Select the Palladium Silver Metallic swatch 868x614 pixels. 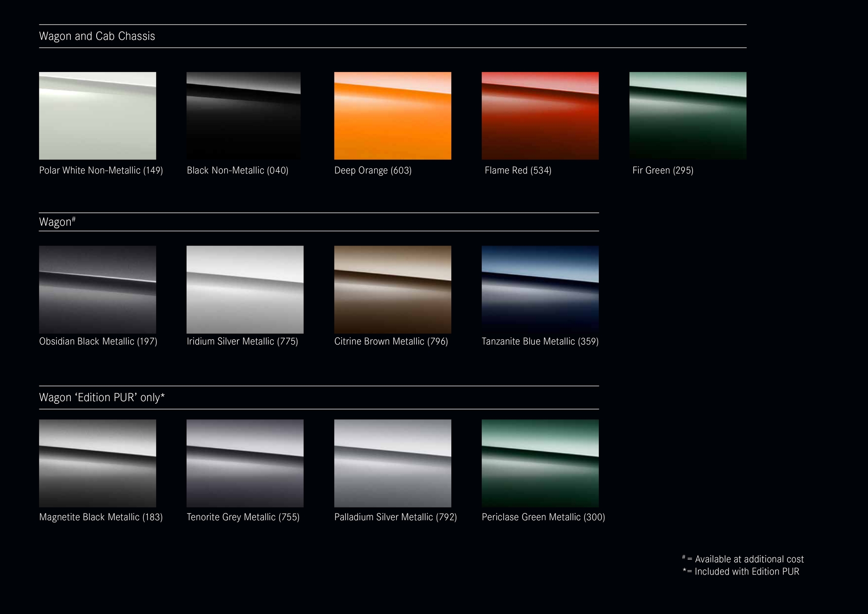(392, 463)
